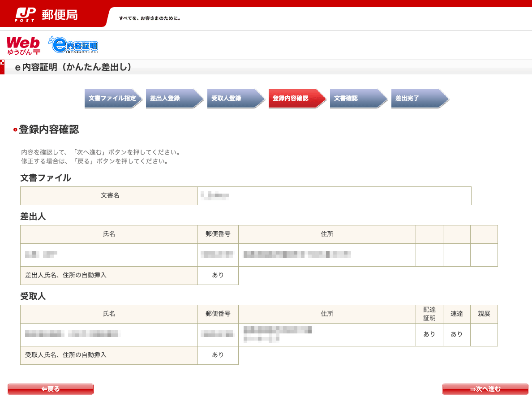Click 差出人氏名、住所の自動挿入 label

click(x=65, y=275)
